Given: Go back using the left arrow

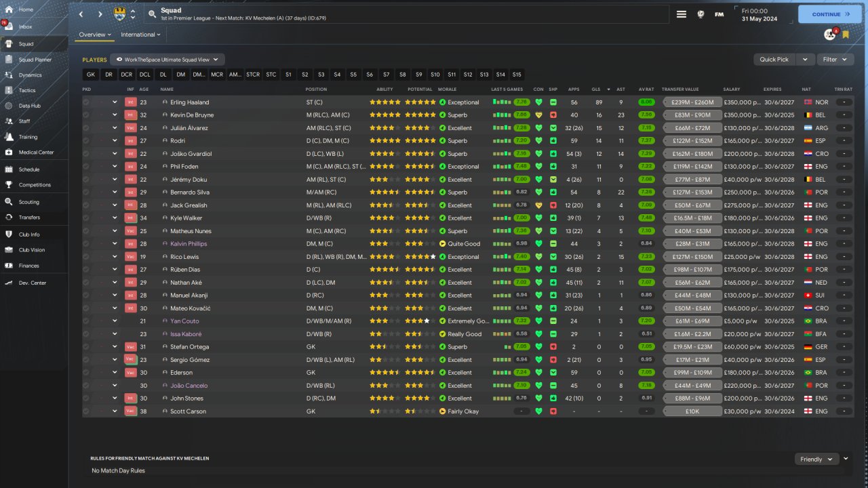Looking at the screenshot, I should (x=81, y=14).
